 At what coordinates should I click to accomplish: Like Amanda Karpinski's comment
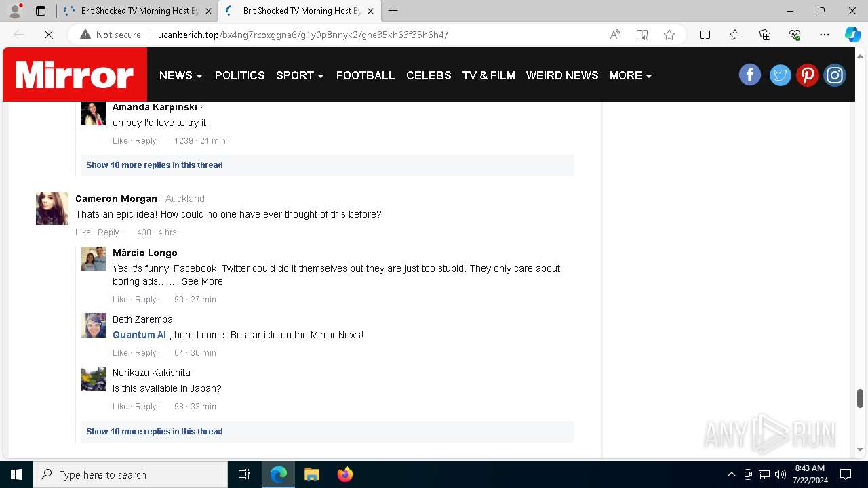[x=120, y=140]
